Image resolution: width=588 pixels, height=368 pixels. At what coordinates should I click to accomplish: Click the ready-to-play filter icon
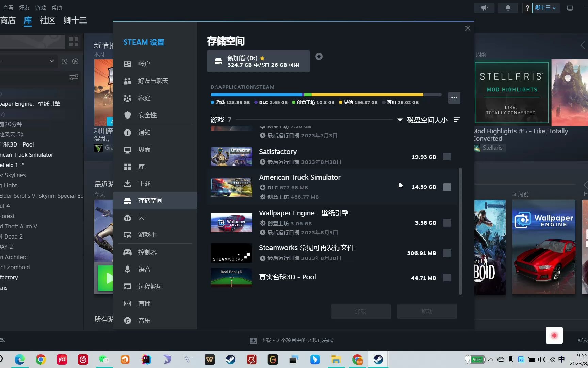tap(76, 61)
